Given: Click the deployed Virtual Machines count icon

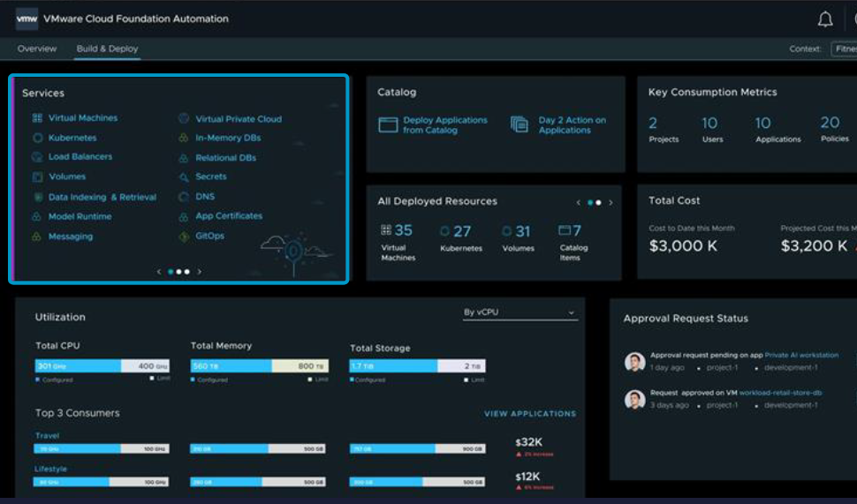Looking at the screenshot, I should coord(386,229).
